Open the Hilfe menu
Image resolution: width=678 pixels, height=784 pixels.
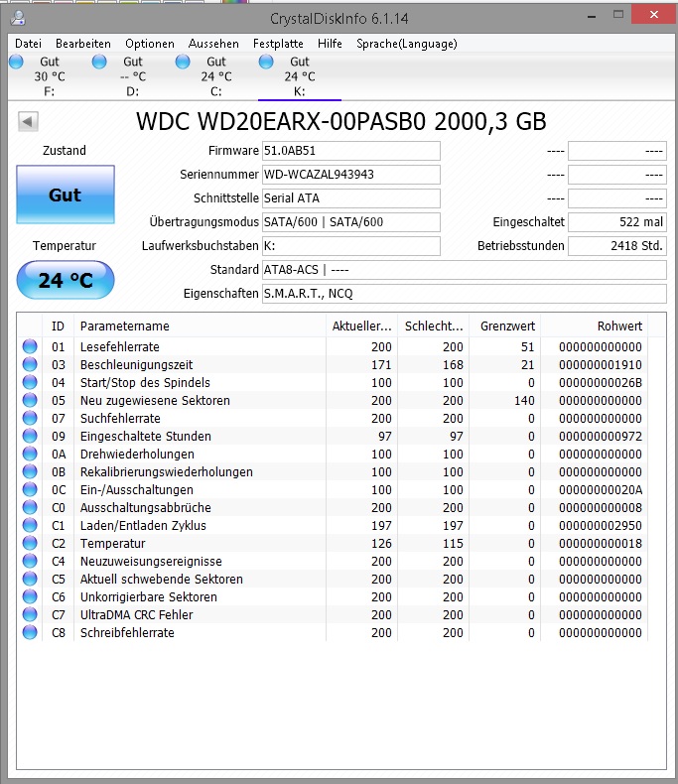330,44
